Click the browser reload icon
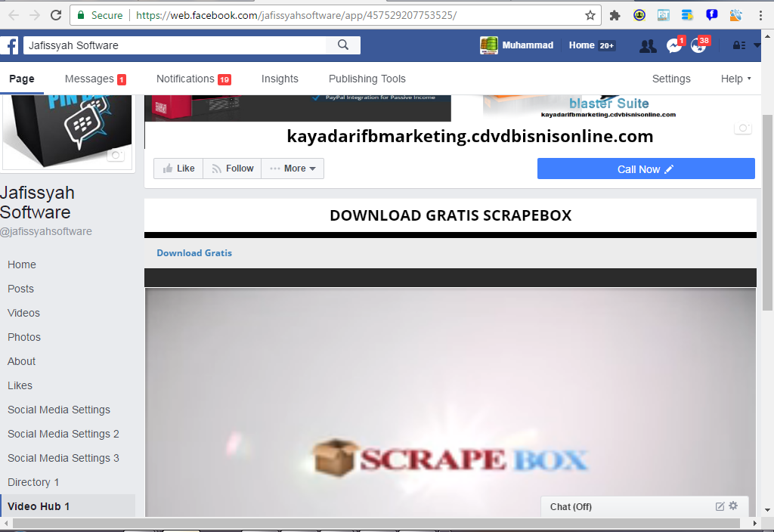 [56, 15]
